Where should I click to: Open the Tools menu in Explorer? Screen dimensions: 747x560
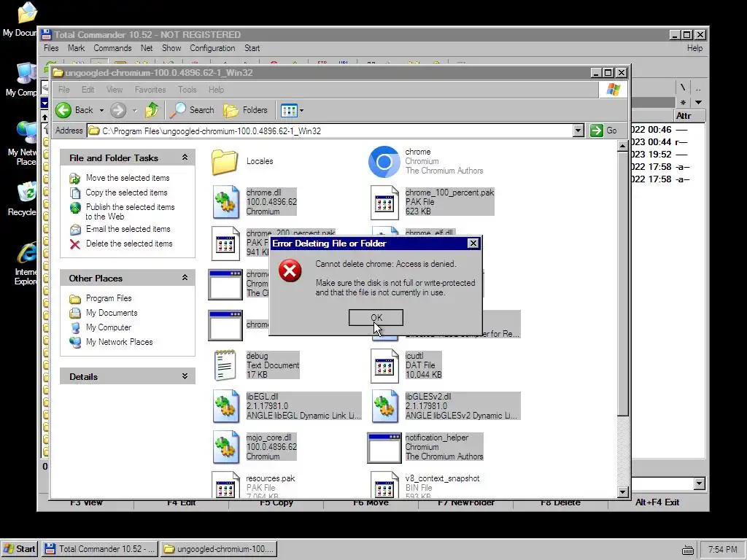click(x=187, y=90)
